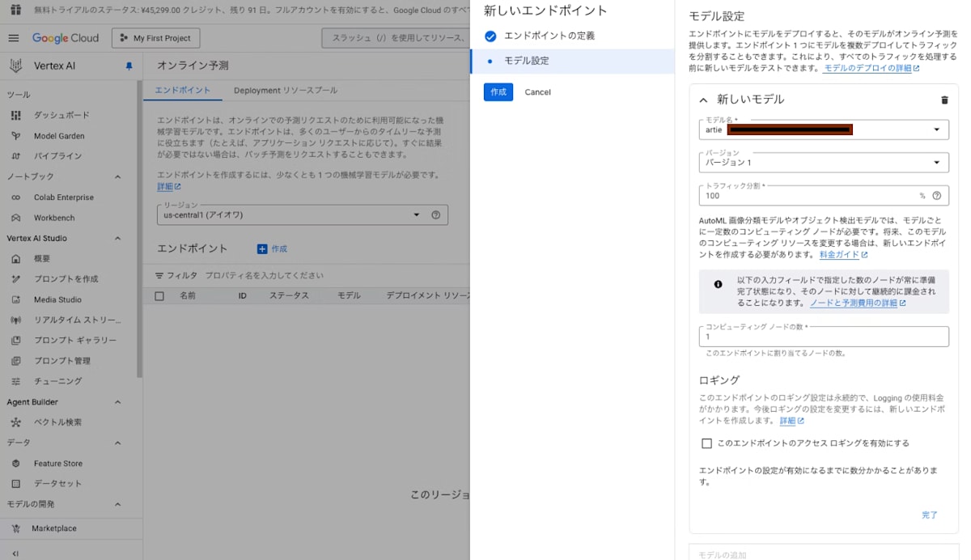971x560 pixels.
Task: Click the traffic split help icon
Action: [x=937, y=196]
